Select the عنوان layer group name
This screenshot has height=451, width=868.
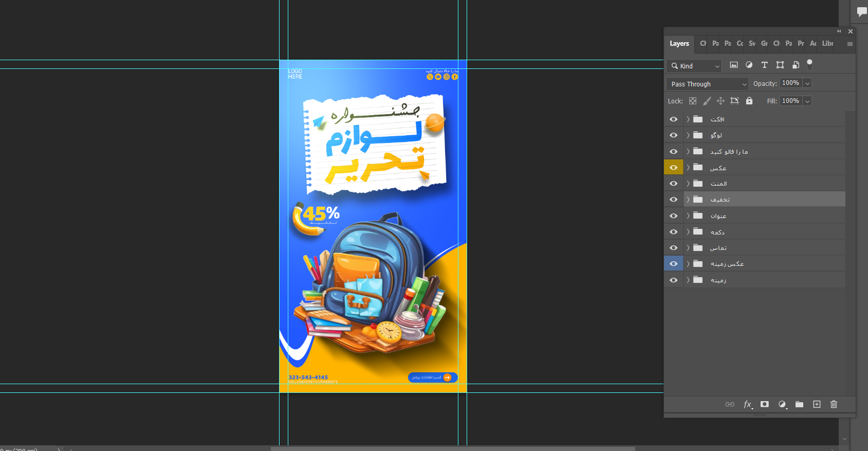coord(718,216)
